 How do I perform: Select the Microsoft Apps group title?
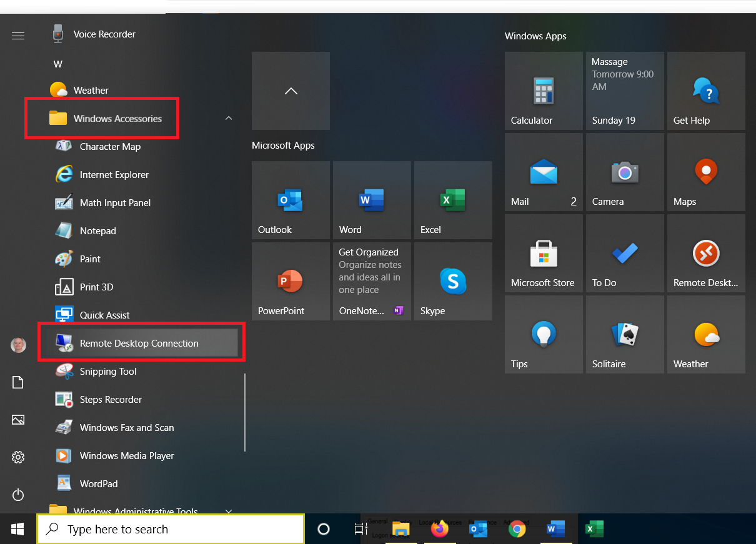click(x=283, y=146)
